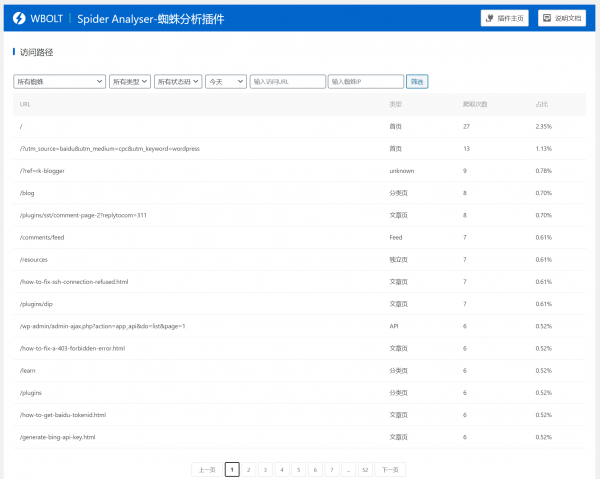Focus the 输入访问URL input field

coord(288,81)
